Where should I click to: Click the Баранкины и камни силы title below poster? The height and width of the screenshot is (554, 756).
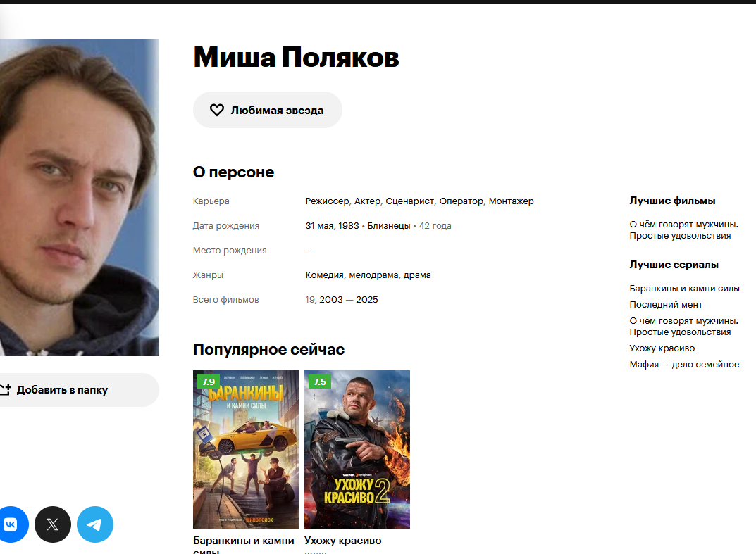244,546
